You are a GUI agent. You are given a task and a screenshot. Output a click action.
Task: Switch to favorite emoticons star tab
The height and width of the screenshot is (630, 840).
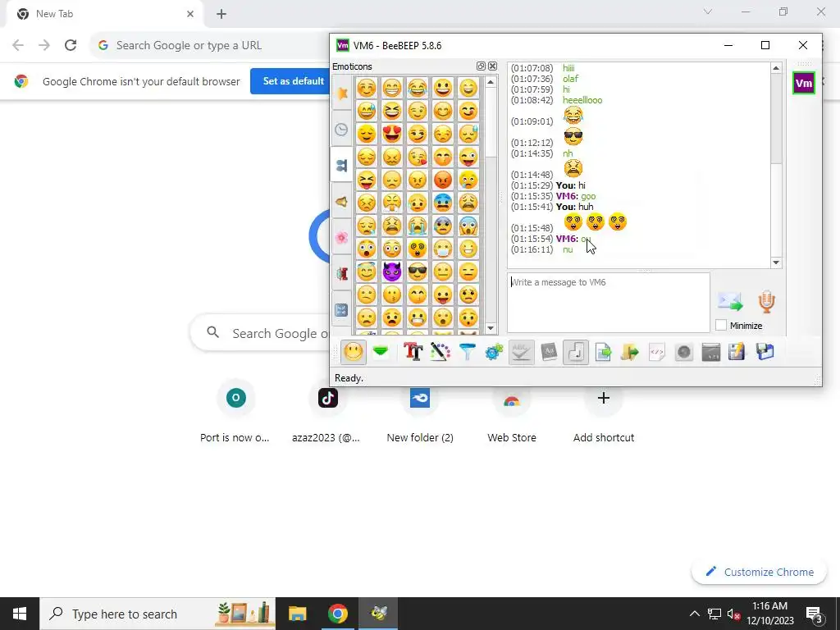[342, 94]
